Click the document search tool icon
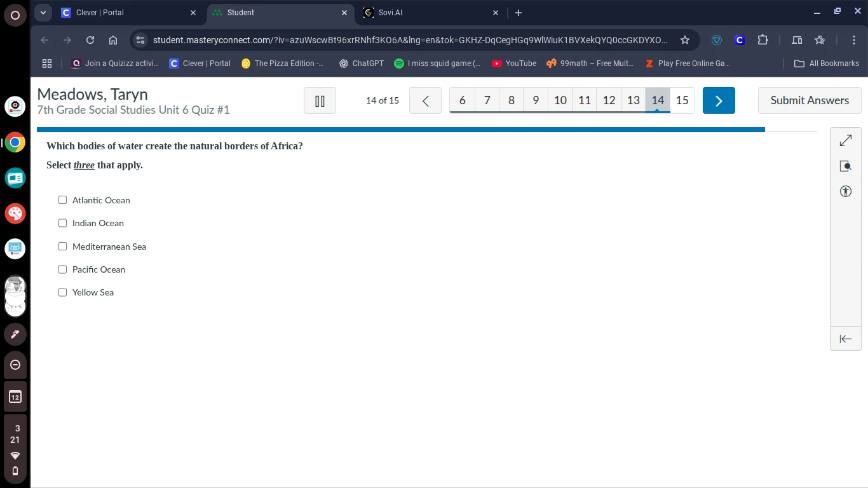868x488 pixels. [x=845, y=166]
